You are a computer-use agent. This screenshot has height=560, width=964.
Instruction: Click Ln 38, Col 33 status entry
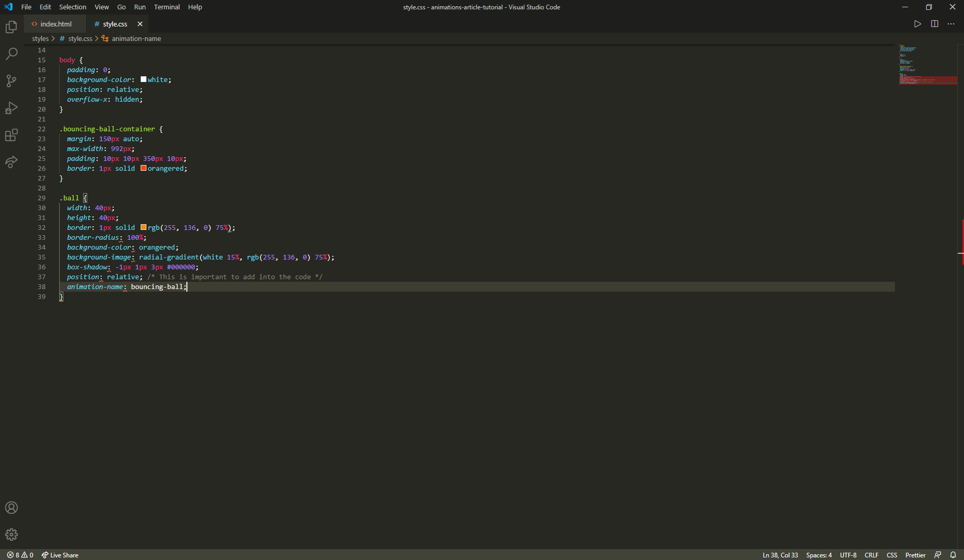tap(780, 555)
